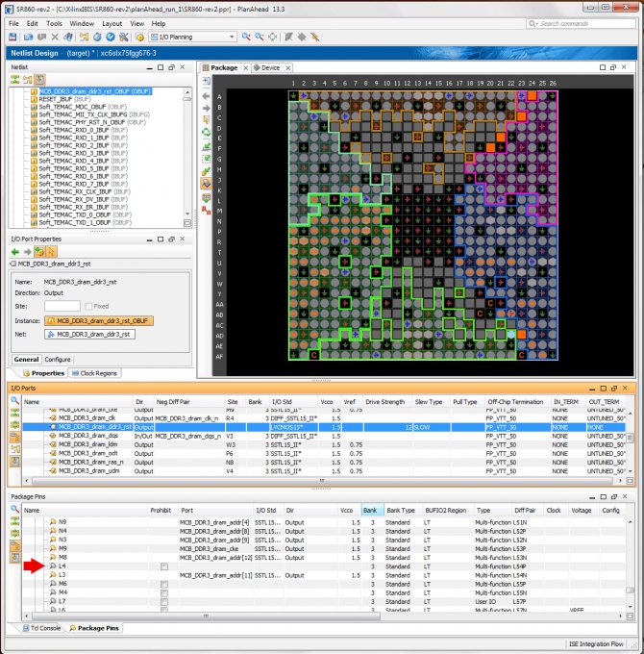Click the ISE Integration Flow status entry
This screenshot has height=654, width=644.
tap(596, 644)
